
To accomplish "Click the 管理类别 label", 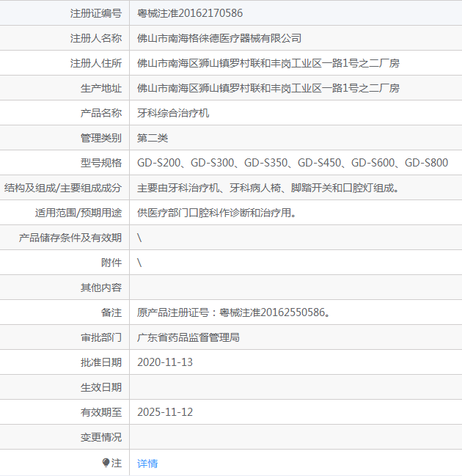I will pyautogui.click(x=101, y=138).
